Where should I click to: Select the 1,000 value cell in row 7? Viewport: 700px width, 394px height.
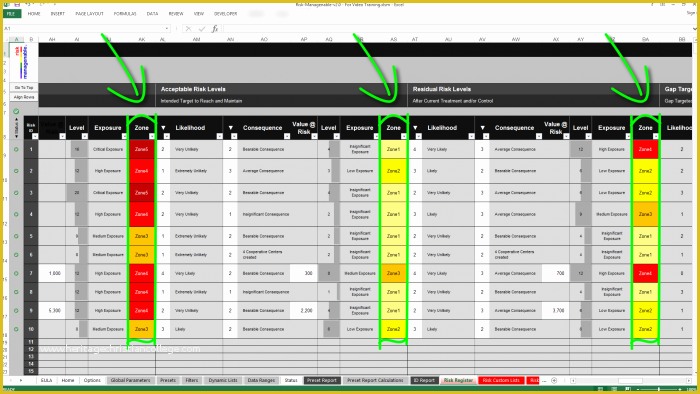(x=52, y=273)
